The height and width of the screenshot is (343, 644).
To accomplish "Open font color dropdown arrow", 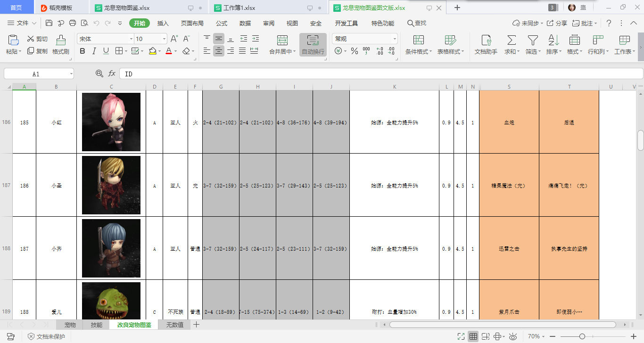I will click(175, 51).
